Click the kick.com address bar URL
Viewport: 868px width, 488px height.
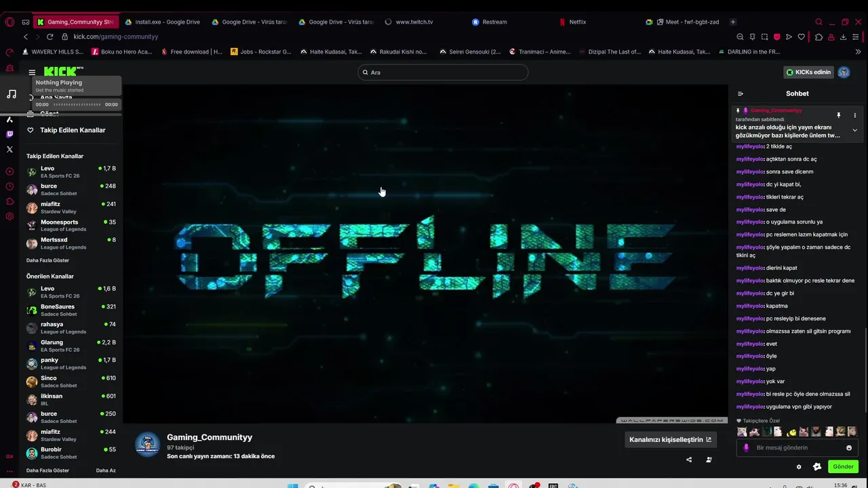pyautogui.click(x=116, y=37)
